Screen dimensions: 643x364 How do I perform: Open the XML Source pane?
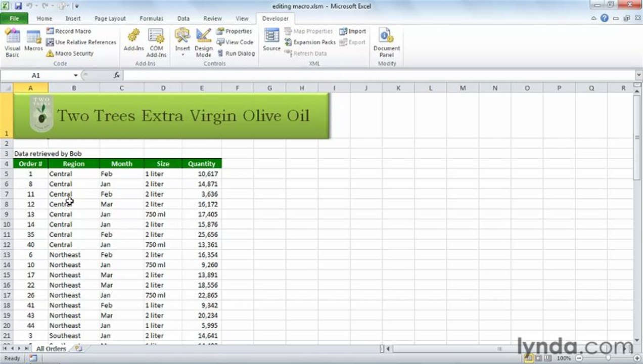(x=271, y=40)
